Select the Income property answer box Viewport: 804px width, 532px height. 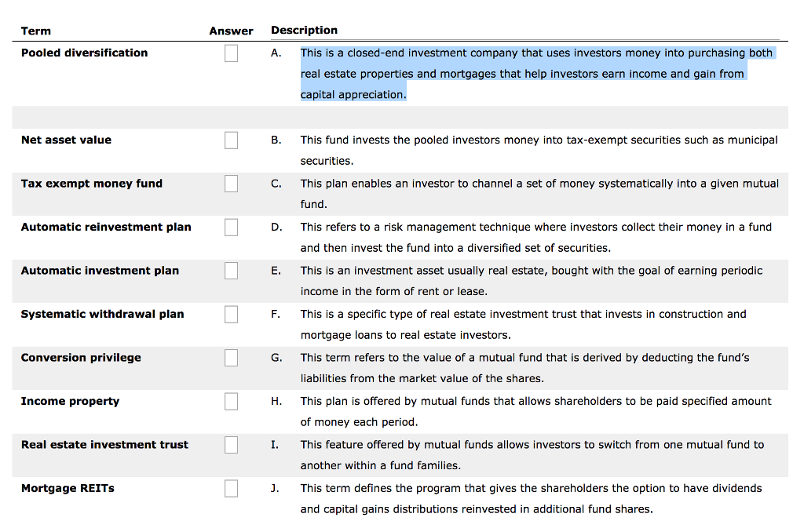(x=231, y=401)
